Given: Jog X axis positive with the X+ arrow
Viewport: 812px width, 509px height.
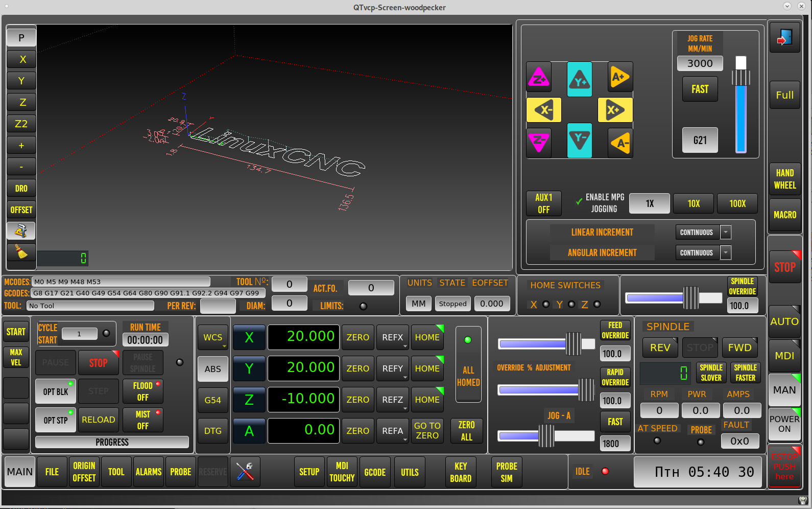Looking at the screenshot, I should [x=615, y=110].
